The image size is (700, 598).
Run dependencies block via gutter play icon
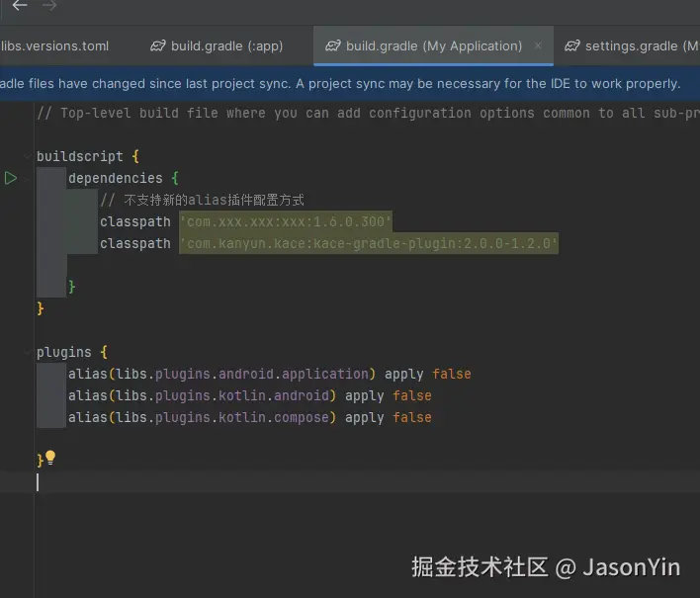(11, 178)
